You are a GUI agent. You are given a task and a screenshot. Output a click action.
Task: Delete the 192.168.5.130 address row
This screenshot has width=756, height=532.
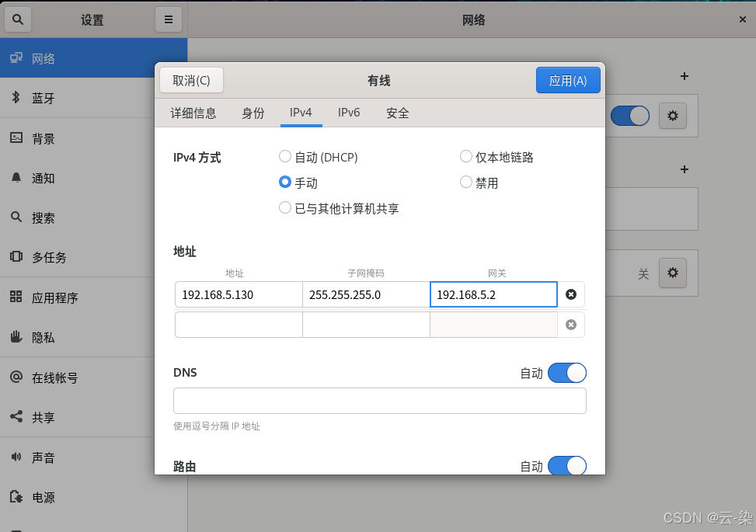click(571, 294)
